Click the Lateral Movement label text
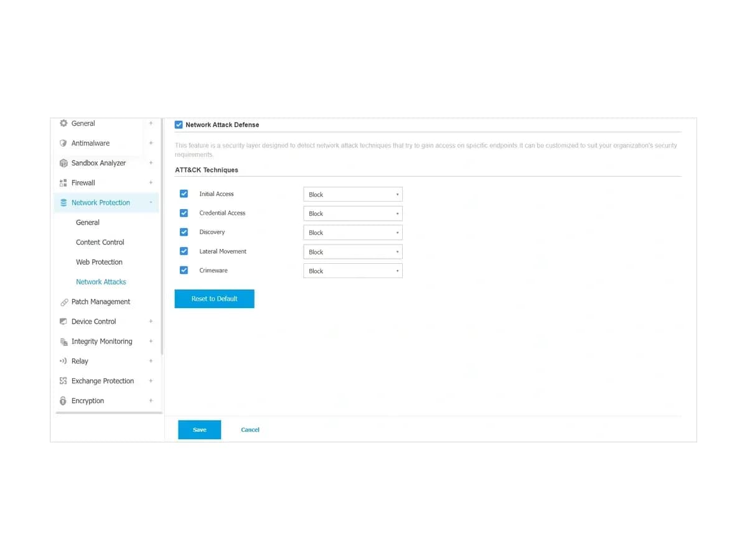The height and width of the screenshot is (560, 747). [x=223, y=251]
